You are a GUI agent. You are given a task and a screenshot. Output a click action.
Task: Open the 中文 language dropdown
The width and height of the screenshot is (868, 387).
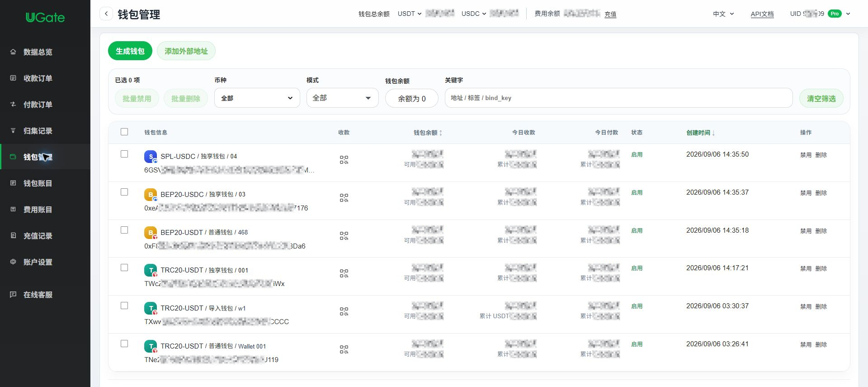[x=723, y=14]
